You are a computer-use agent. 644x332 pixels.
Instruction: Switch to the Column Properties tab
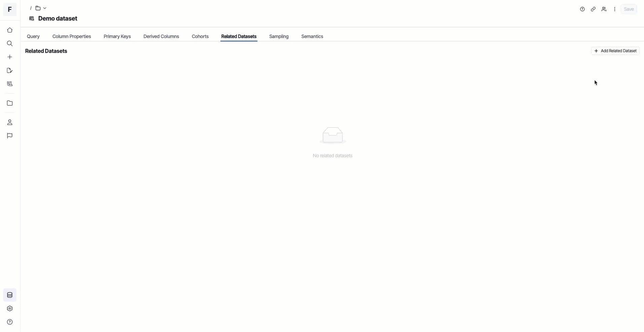coord(72,36)
